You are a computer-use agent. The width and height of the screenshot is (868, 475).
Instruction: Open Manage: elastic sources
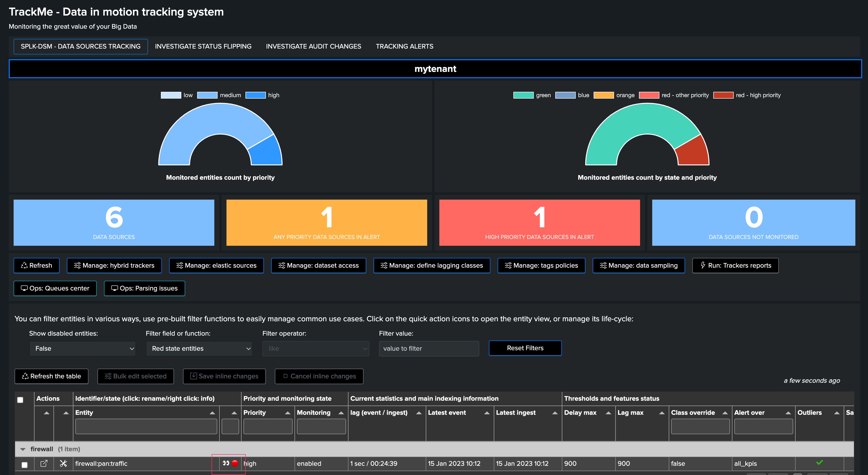point(216,265)
